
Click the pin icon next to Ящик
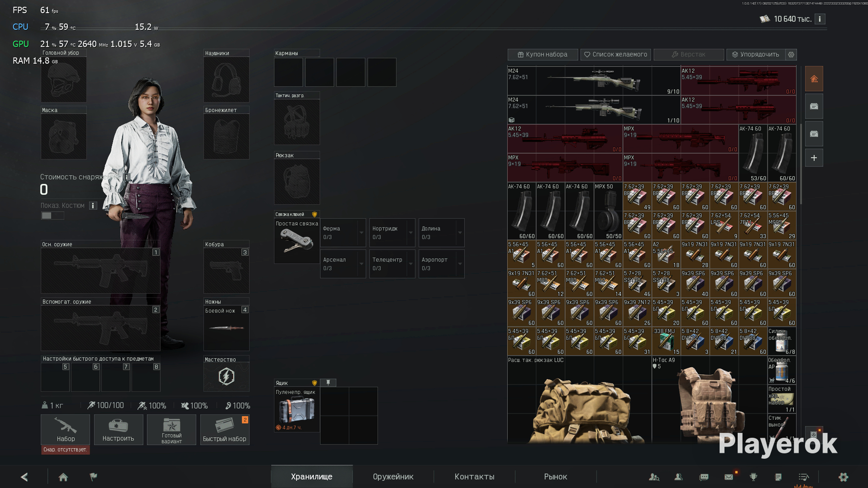click(x=328, y=383)
